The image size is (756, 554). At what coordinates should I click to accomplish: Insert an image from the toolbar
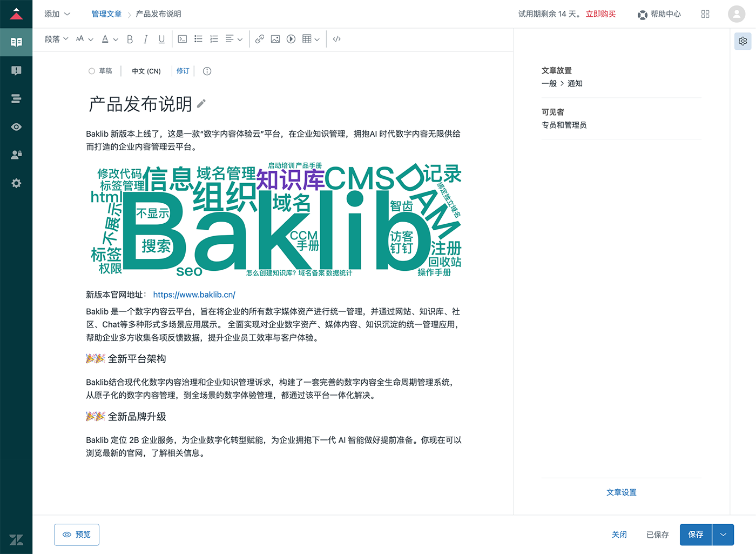pyautogui.click(x=275, y=39)
